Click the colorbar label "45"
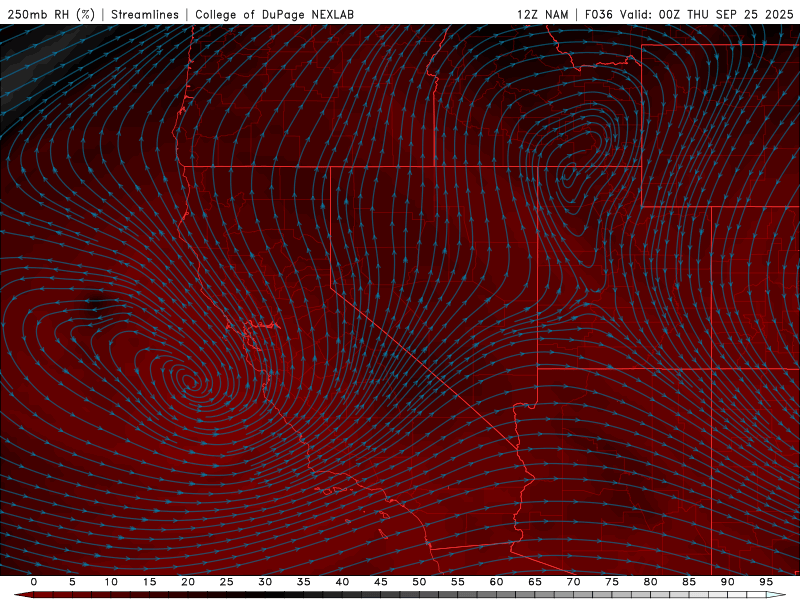 (381, 582)
